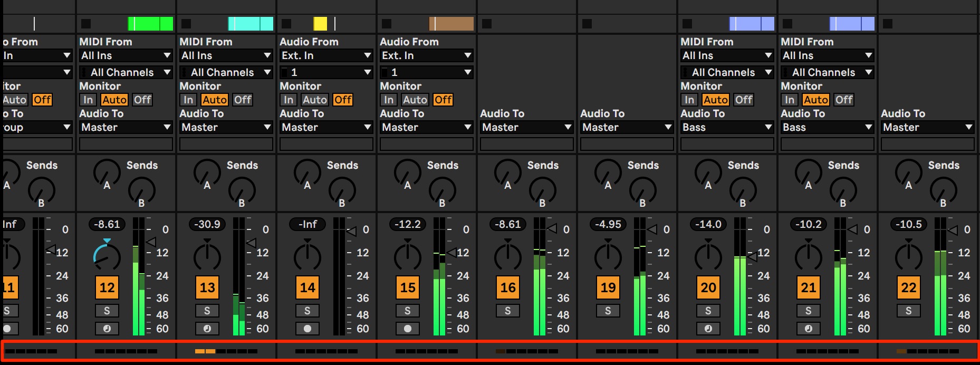Open track 15 input channel 1 dropdown
This screenshot has width=980, height=365.
(x=427, y=72)
